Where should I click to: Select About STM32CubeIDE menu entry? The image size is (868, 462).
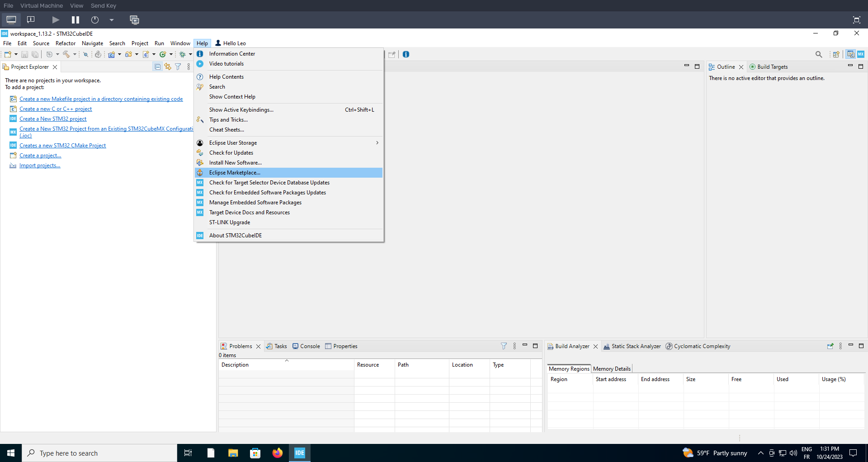[x=288, y=236]
